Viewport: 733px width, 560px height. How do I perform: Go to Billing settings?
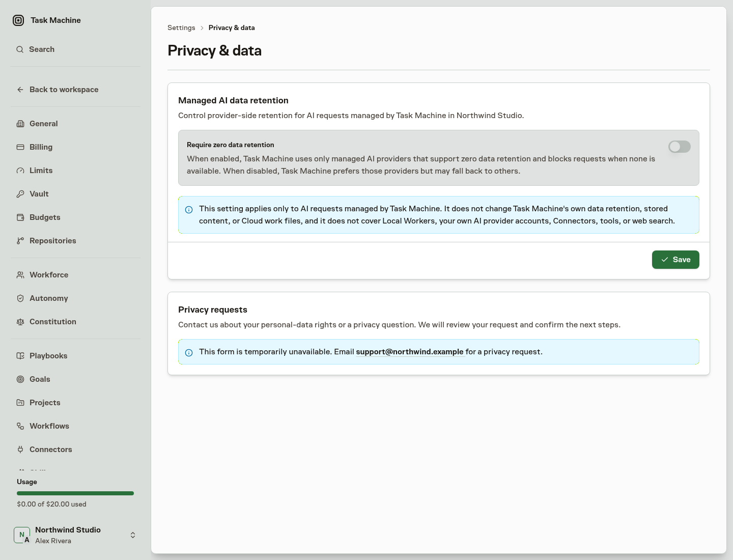pyautogui.click(x=75, y=147)
